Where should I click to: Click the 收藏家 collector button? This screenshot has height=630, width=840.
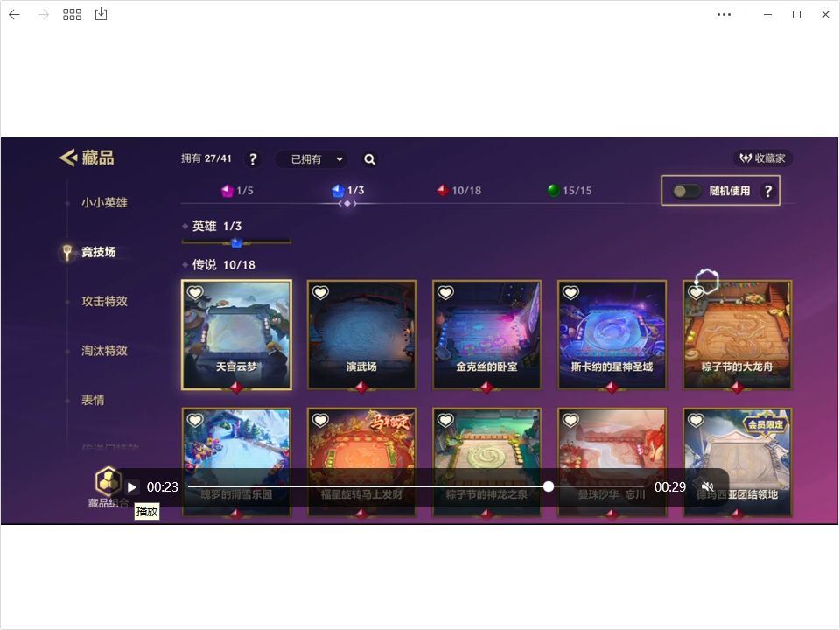(x=762, y=158)
